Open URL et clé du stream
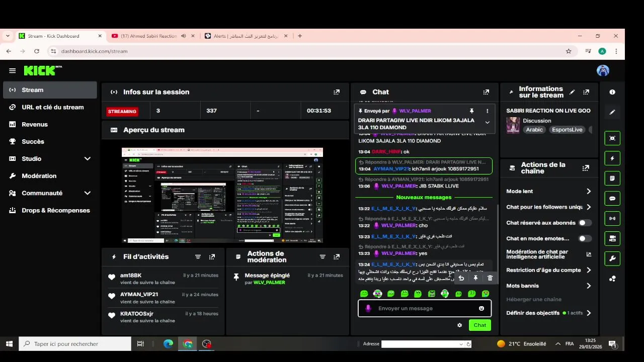The image size is (644, 362). click(49, 107)
